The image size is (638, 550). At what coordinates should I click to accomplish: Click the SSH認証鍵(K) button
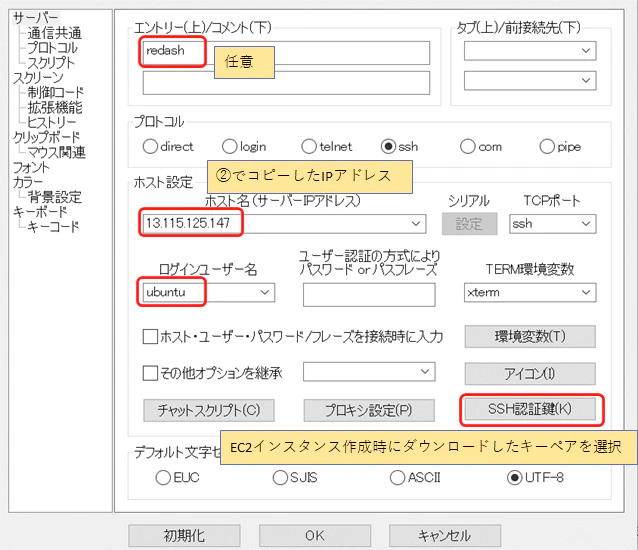click(530, 409)
